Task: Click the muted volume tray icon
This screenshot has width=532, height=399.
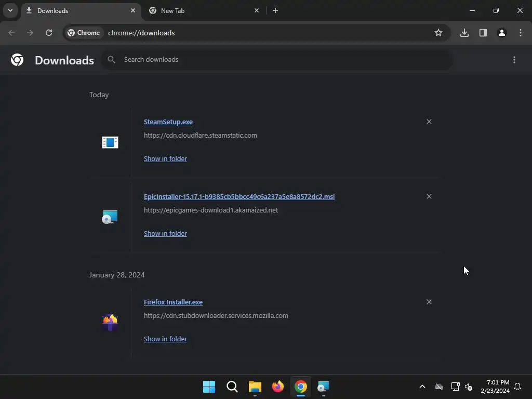Action: (x=469, y=387)
